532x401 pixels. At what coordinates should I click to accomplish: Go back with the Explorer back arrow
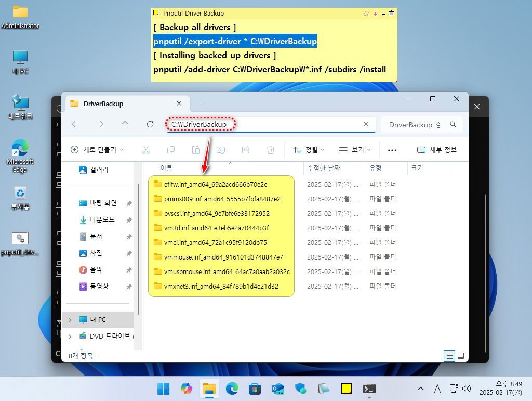(75, 124)
